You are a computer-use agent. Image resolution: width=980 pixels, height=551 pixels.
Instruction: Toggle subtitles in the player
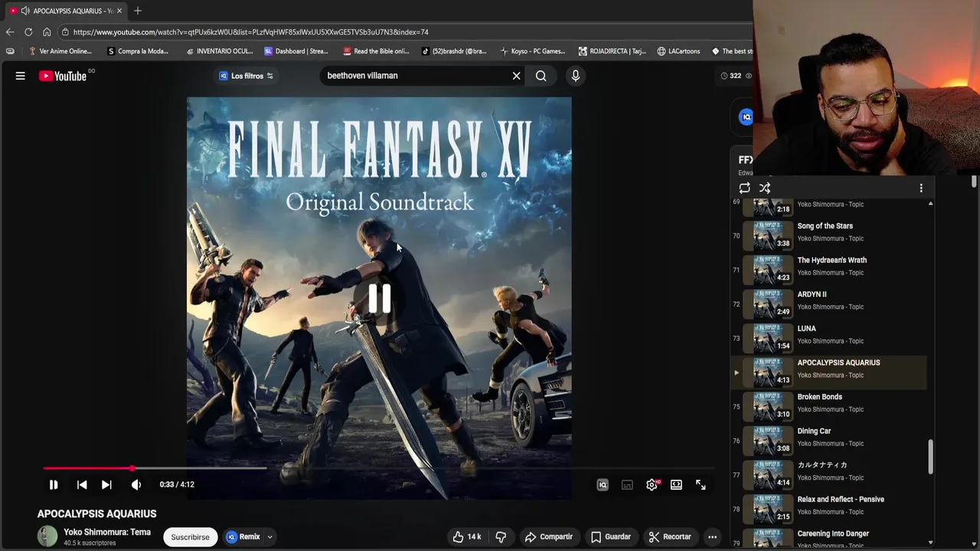[x=627, y=484]
